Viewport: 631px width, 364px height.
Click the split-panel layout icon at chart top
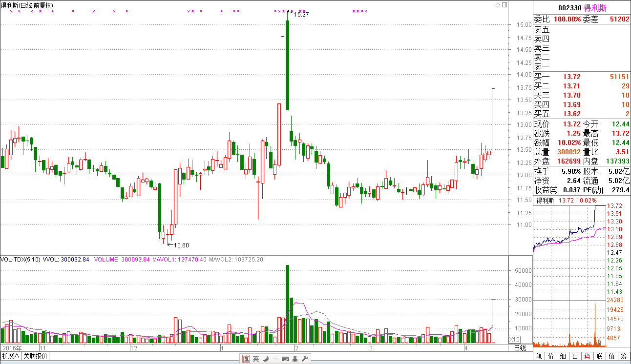coord(505,5)
